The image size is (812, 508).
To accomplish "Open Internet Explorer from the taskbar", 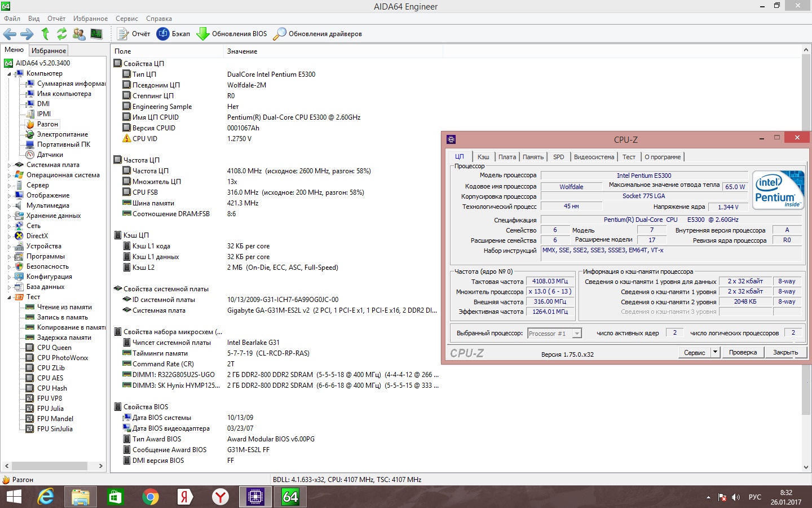I will point(45,497).
